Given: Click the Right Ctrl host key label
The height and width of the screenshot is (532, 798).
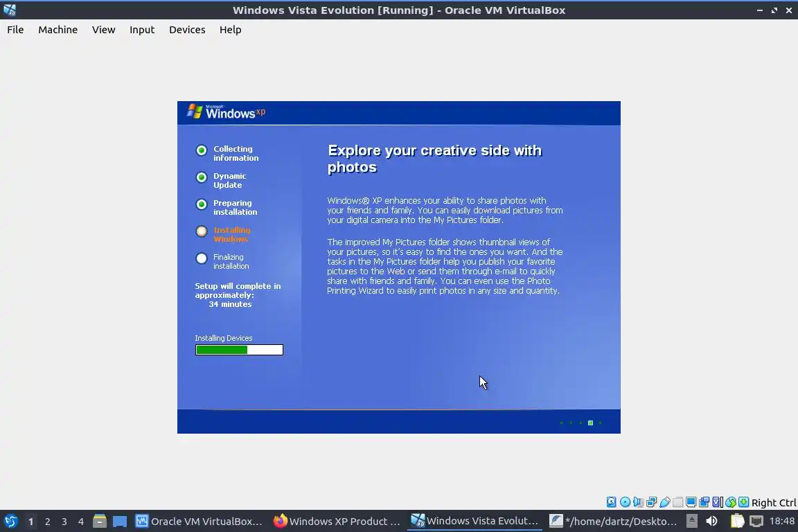Looking at the screenshot, I should [x=774, y=502].
